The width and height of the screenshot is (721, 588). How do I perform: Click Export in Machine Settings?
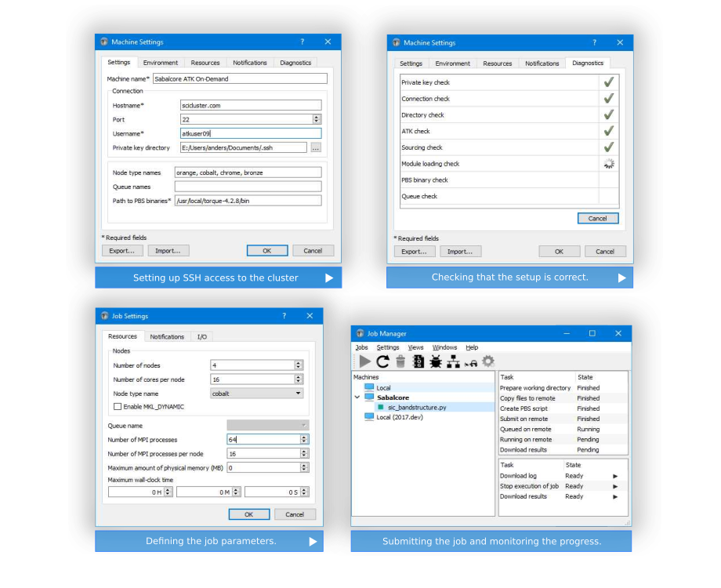click(x=121, y=250)
